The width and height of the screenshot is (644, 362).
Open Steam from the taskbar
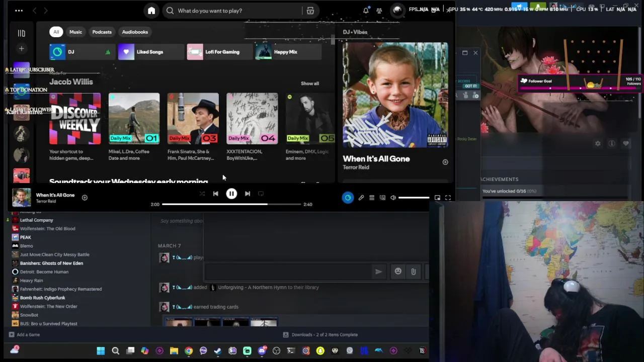tap(218, 350)
